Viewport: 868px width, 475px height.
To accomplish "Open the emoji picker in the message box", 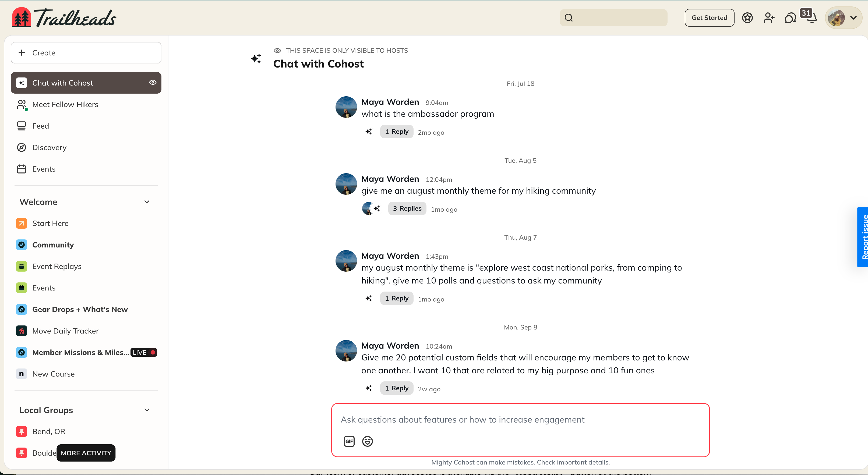I will [x=368, y=441].
